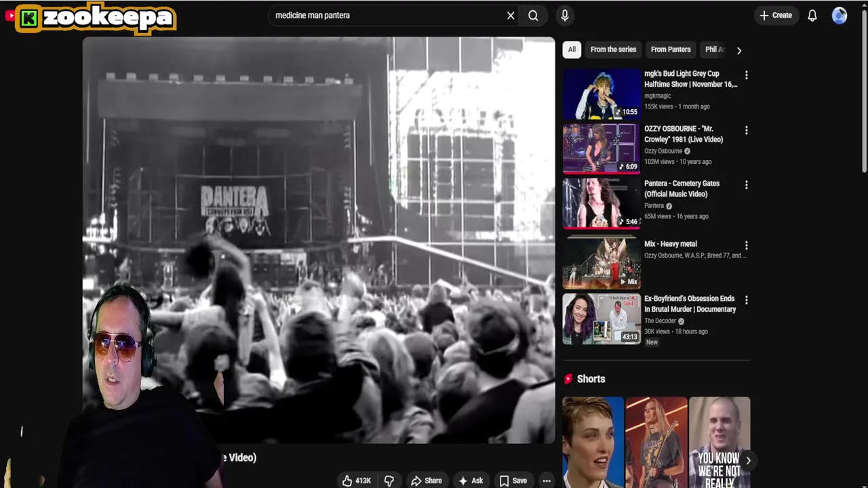The width and height of the screenshot is (868, 488).
Task: Click the magnifier search button
Action: coord(533,16)
